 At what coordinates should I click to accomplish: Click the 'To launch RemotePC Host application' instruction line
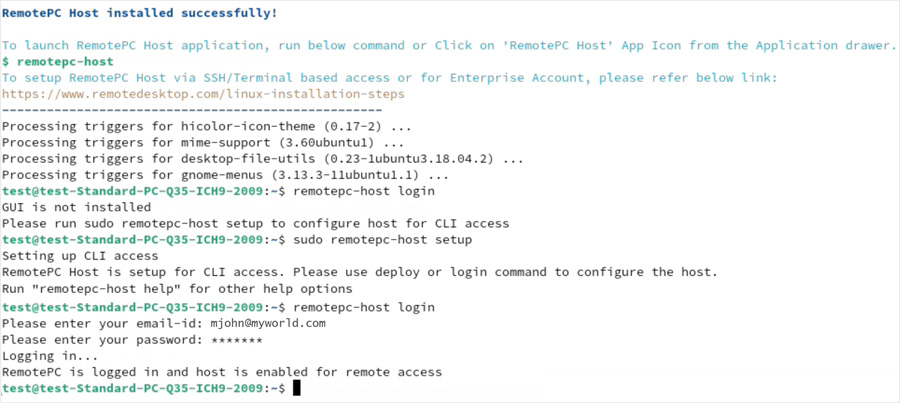coord(448,45)
